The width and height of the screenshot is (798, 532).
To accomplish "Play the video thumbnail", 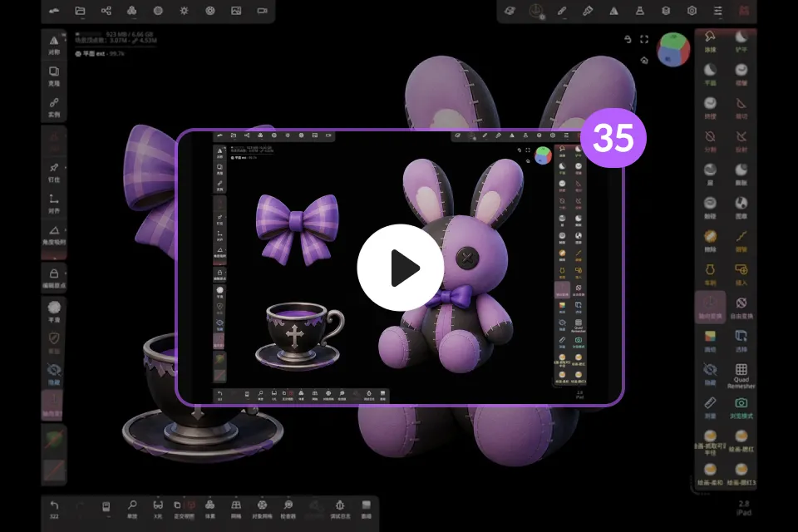I will [x=400, y=268].
